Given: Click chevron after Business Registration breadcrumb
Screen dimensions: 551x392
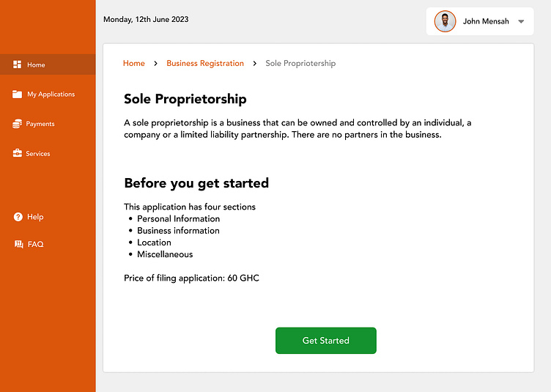Looking at the screenshot, I should 255,64.
